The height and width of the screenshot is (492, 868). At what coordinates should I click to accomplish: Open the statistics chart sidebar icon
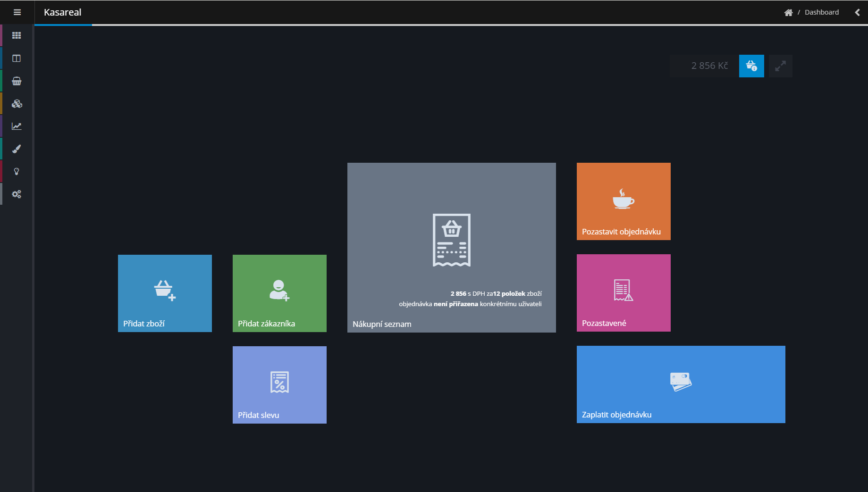pyautogui.click(x=17, y=126)
